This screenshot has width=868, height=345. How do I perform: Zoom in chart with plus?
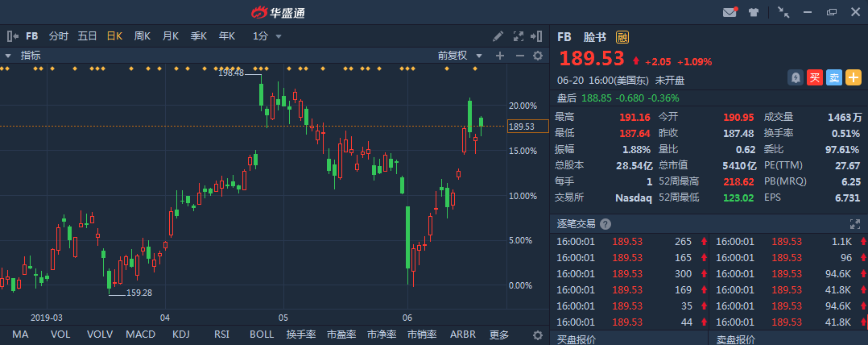(x=499, y=56)
